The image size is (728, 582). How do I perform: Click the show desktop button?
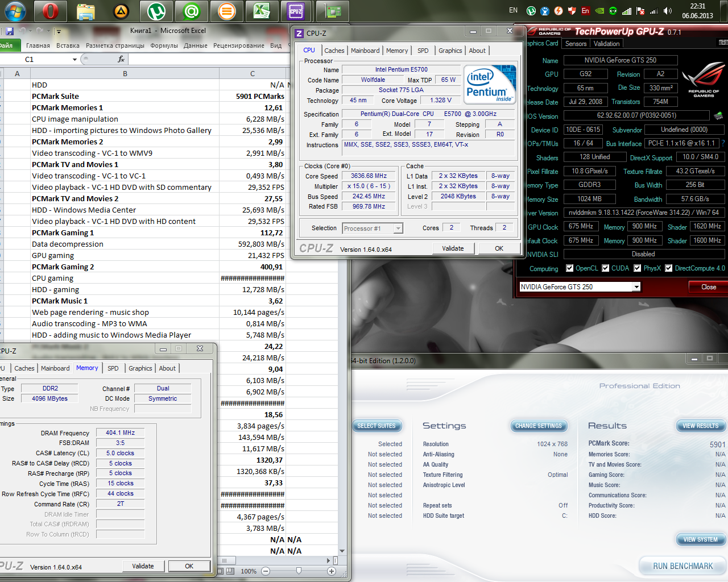point(725,11)
